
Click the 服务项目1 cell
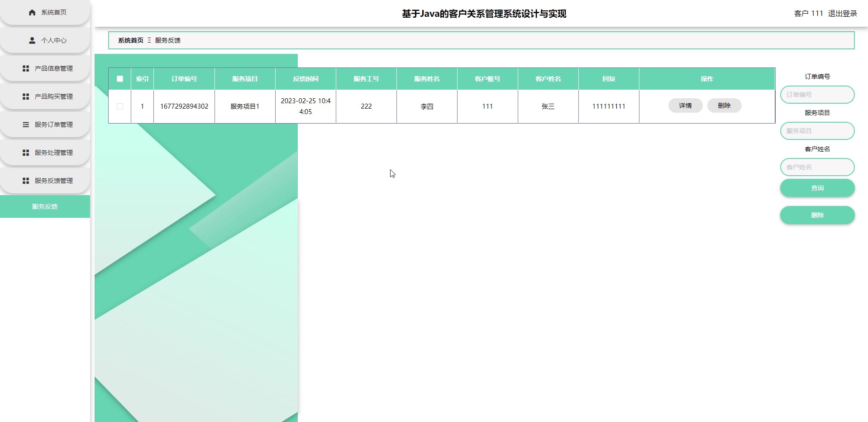(x=245, y=106)
